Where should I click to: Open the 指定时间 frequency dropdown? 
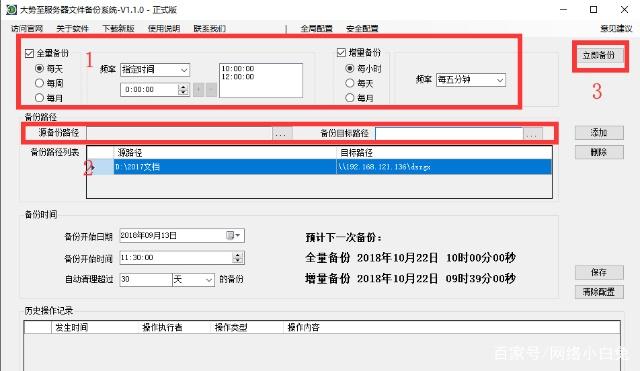point(155,70)
